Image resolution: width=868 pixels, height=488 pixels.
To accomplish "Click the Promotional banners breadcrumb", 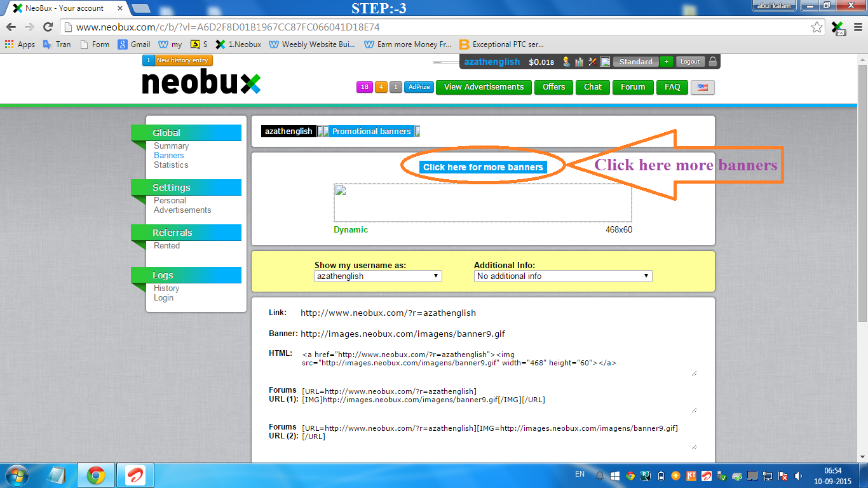I will (372, 131).
